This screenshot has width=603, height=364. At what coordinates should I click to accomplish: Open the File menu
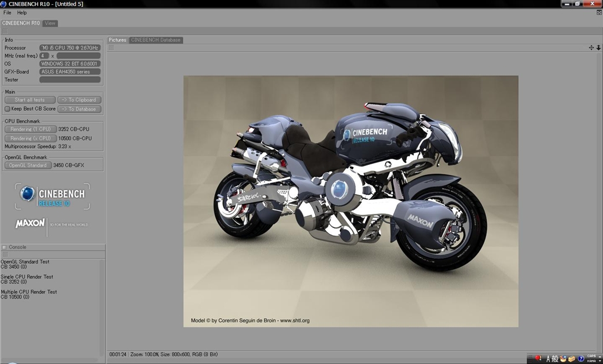[7, 12]
